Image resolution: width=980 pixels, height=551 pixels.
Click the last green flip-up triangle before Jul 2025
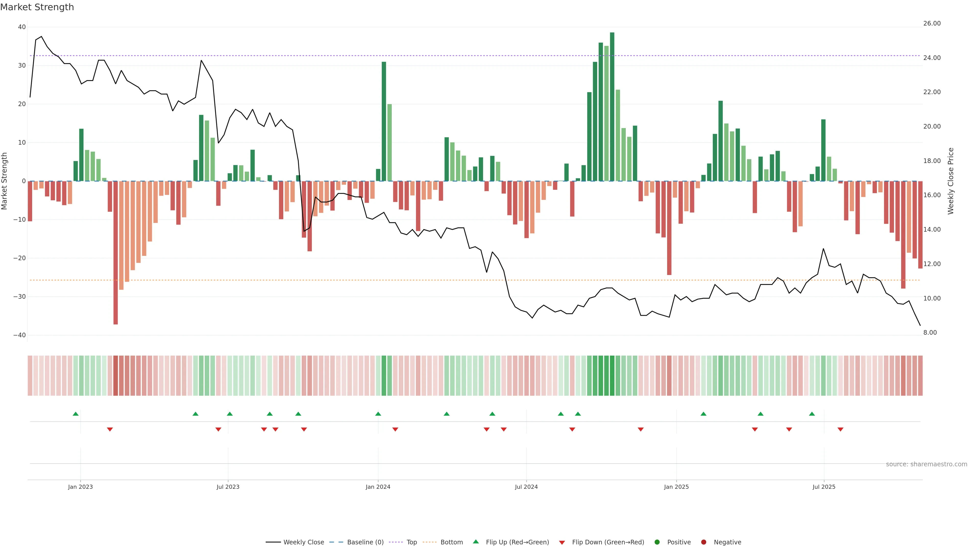point(812,414)
